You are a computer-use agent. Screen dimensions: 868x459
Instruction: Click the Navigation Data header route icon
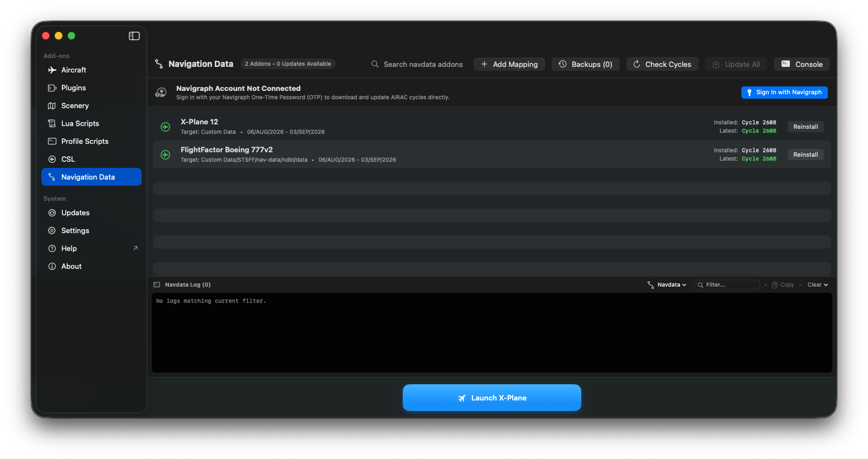tap(159, 64)
